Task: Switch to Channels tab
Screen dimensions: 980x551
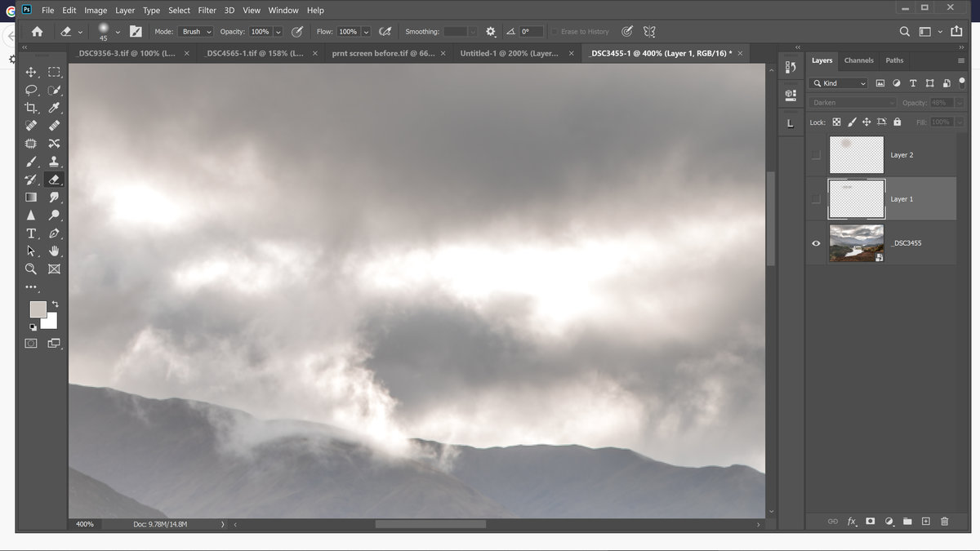Action: (858, 60)
